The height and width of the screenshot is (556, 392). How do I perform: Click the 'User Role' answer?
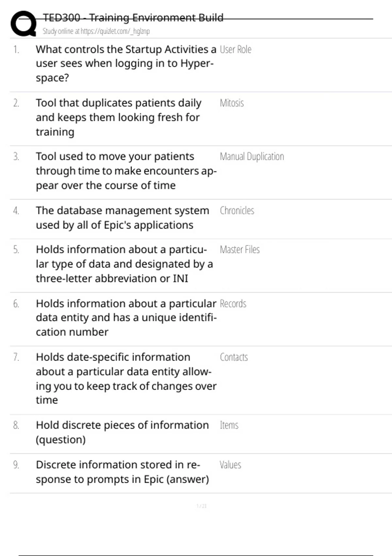coord(236,50)
